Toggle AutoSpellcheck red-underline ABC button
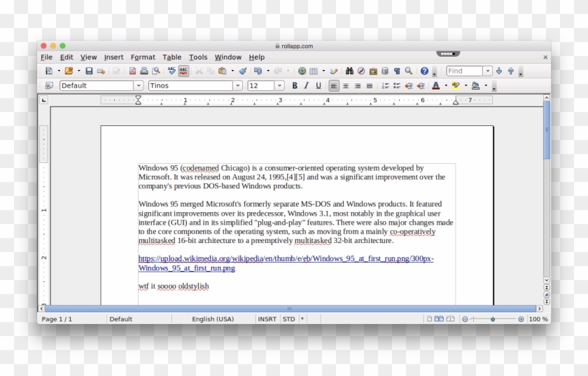 (x=183, y=71)
